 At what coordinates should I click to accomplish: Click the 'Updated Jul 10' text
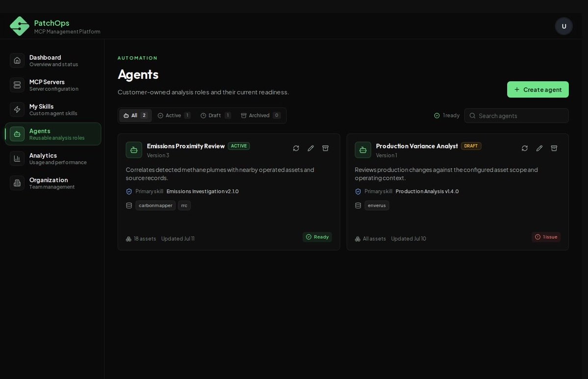(x=409, y=239)
